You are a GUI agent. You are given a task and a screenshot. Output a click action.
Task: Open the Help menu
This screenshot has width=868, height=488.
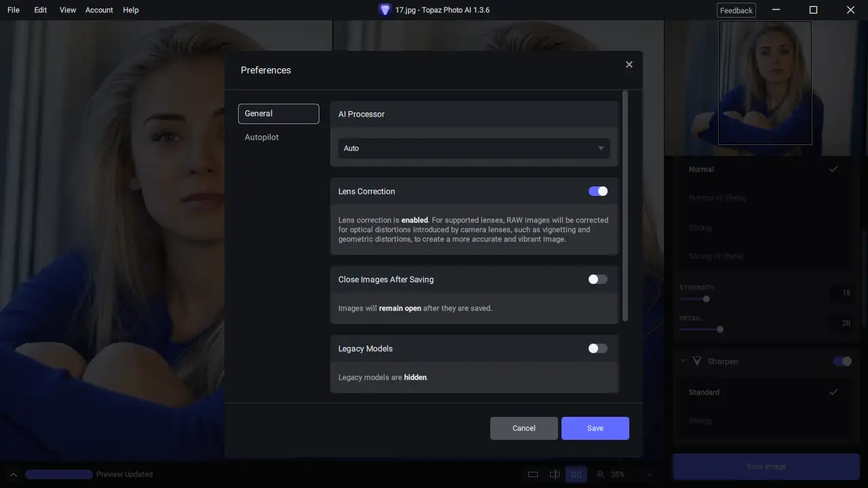click(x=131, y=10)
